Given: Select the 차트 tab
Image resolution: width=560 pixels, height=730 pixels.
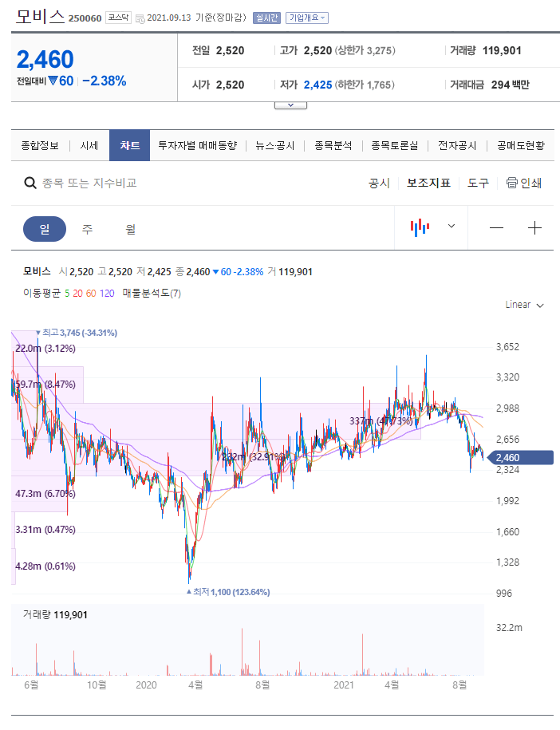Looking at the screenshot, I should click(x=129, y=146).
